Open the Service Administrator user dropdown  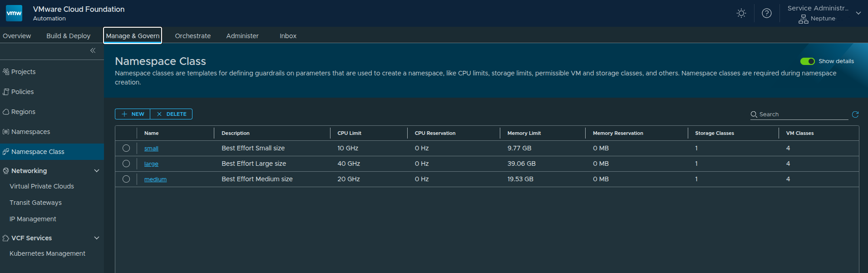858,13
